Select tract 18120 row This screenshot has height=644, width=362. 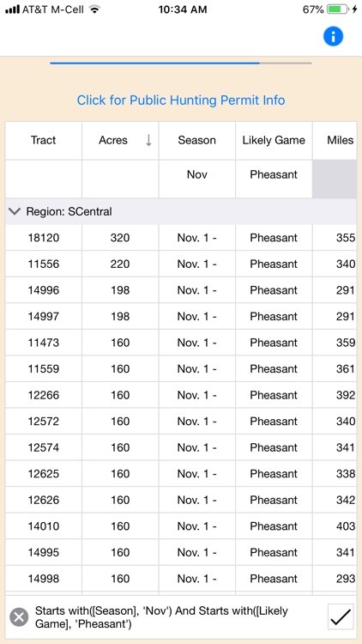(x=181, y=238)
